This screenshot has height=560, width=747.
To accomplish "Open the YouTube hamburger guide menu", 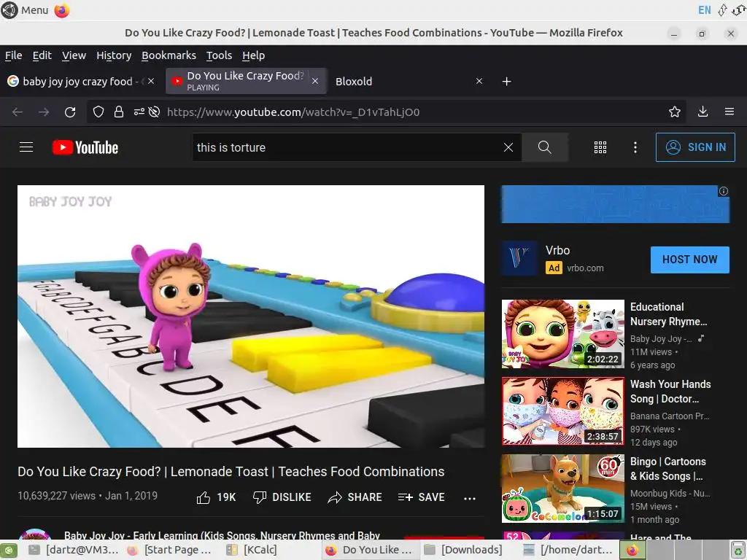I will click(26, 147).
